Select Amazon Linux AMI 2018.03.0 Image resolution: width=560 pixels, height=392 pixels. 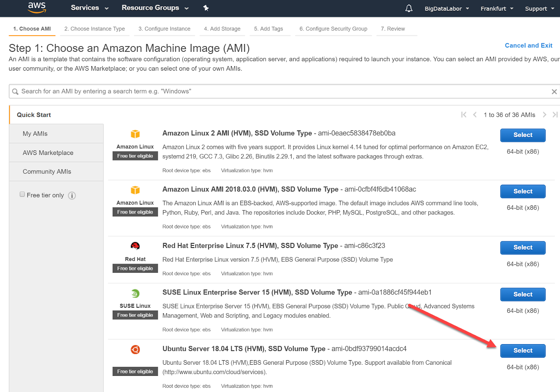[x=523, y=191]
